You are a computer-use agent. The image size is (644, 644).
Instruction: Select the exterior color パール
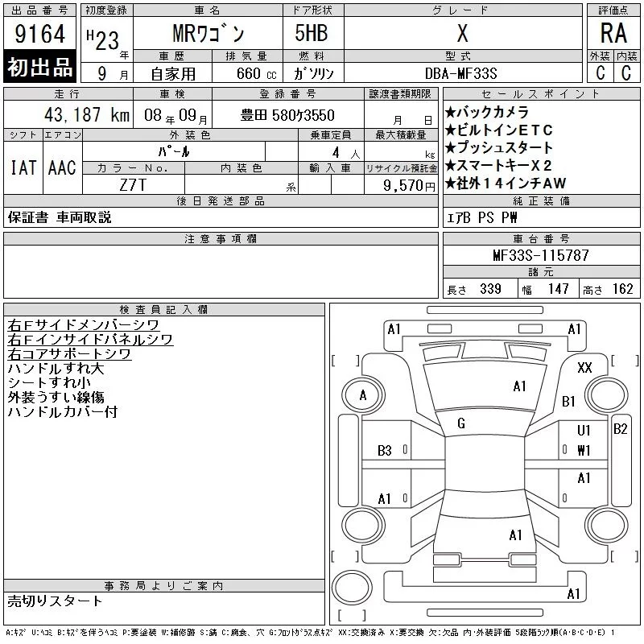coord(174,151)
